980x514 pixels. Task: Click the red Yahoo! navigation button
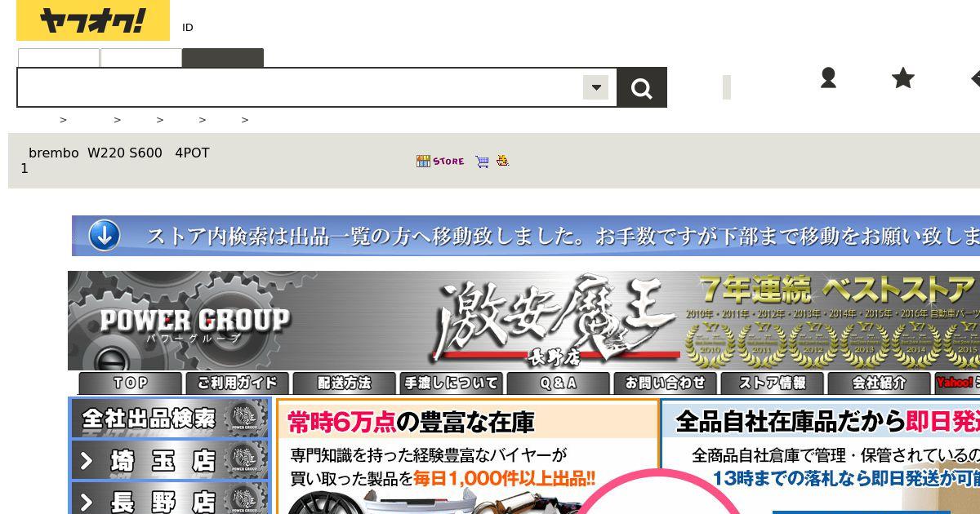(957, 383)
